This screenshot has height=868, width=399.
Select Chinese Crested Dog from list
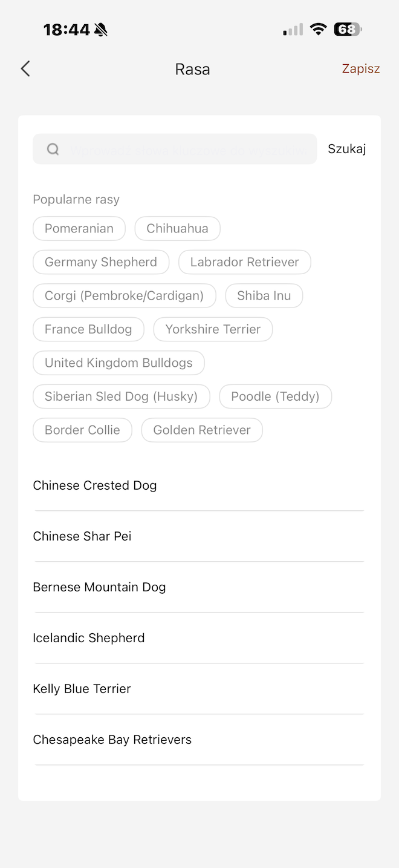point(95,485)
